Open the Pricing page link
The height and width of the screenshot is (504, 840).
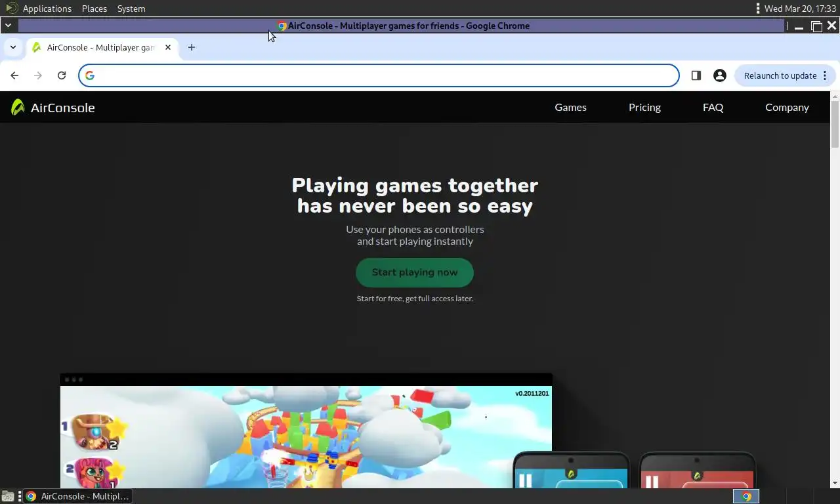pos(644,107)
